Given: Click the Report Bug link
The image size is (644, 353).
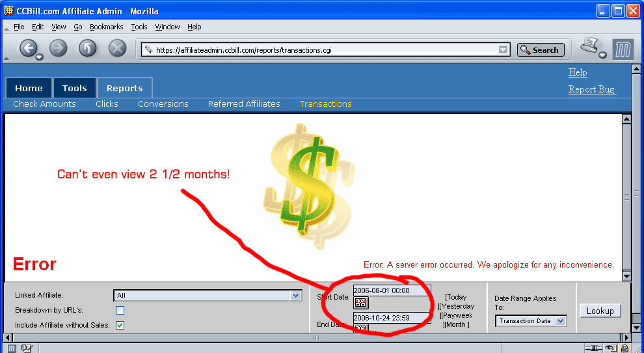Looking at the screenshot, I should click(x=592, y=89).
